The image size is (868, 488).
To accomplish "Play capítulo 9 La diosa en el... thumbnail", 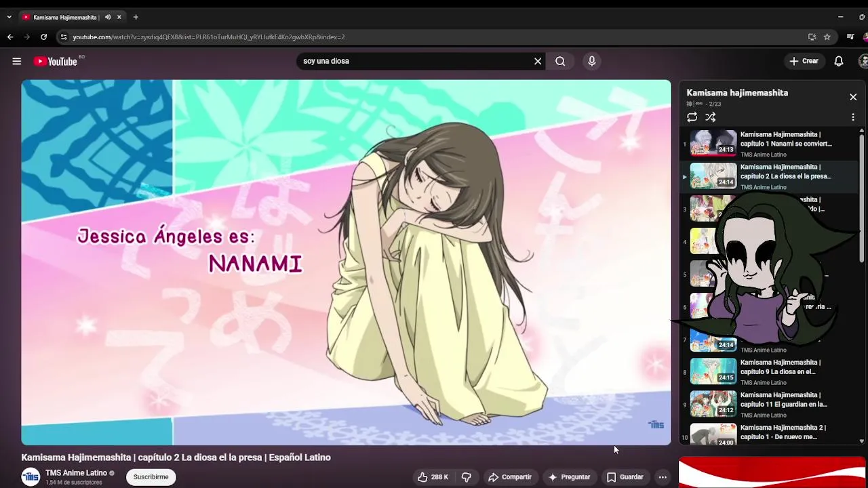I will point(713,371).
